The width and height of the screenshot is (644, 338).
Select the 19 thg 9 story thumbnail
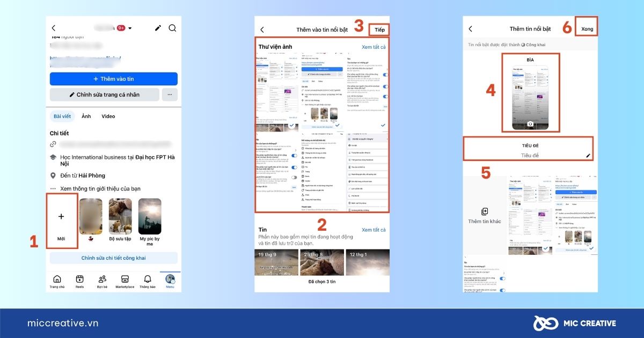(x=276, y=261)
